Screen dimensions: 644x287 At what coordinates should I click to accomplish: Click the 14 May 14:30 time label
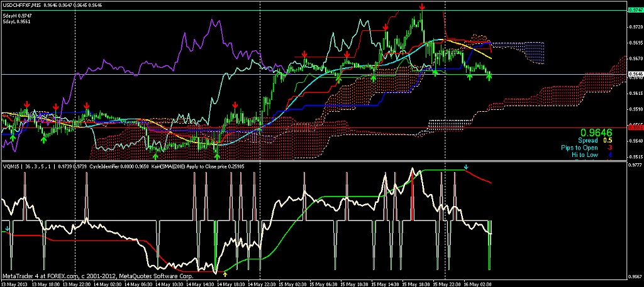pos(199,284)
